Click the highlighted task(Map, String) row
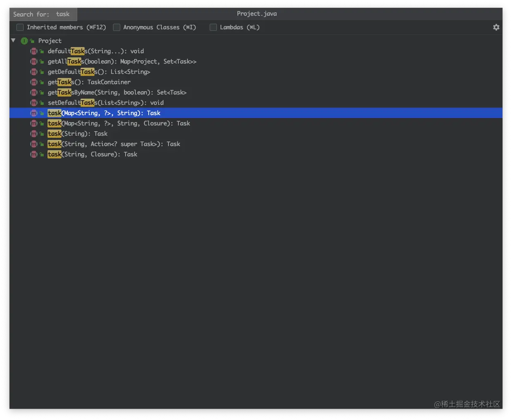Image resolution: width=512 pixels, height=420 pixels. [x=104, y=113]
